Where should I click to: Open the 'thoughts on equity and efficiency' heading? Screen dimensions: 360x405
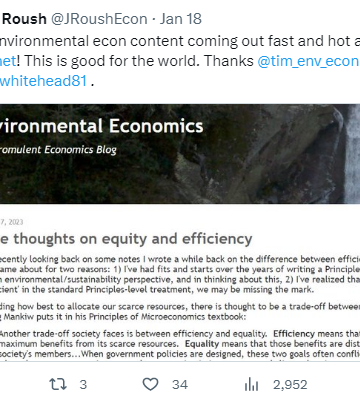click(x=126, y=239)
